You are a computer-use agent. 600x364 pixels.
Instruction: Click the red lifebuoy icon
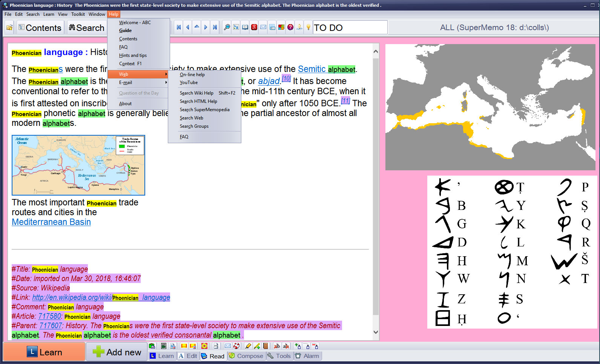pyautogui.click(x=236, y=346)
